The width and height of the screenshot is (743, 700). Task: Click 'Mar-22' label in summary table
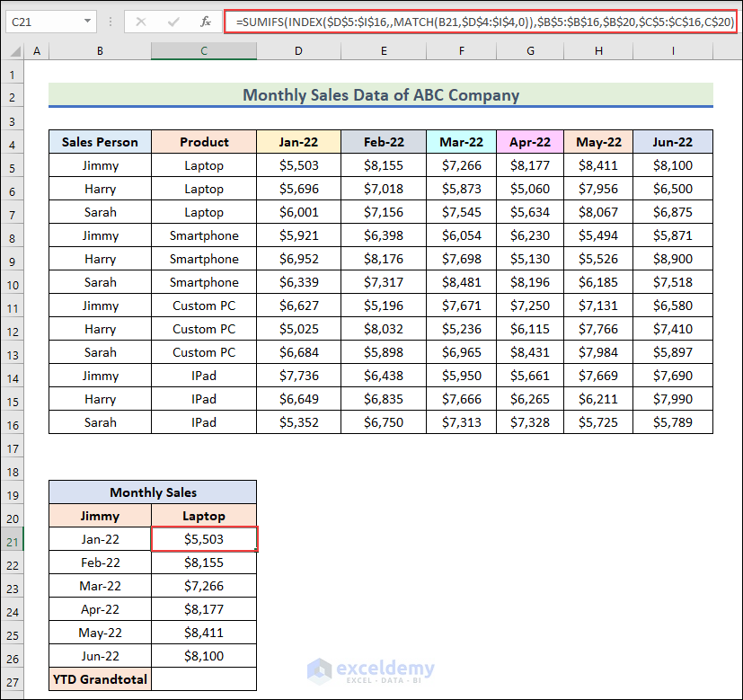[100, 586]
